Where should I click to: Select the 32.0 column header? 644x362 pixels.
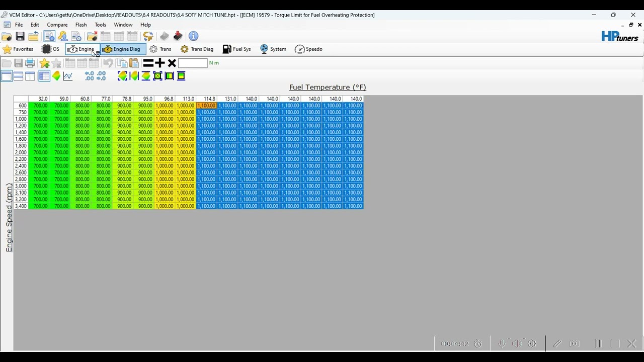tap(39, 99)
